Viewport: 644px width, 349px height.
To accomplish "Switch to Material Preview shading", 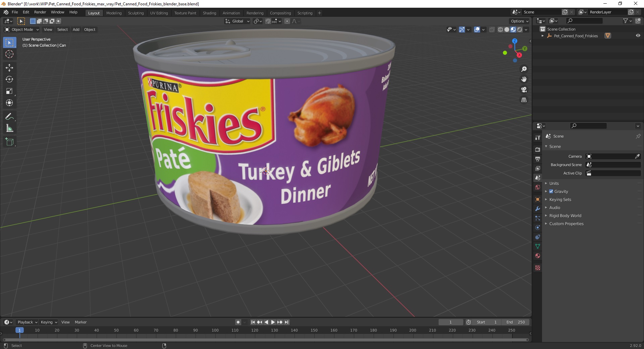I will 513,30.
